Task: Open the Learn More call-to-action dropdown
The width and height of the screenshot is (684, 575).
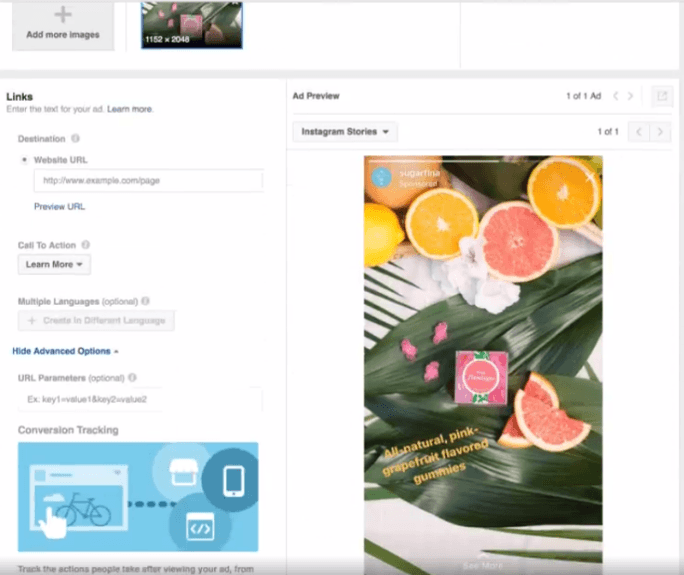Action: click(54, 264)
